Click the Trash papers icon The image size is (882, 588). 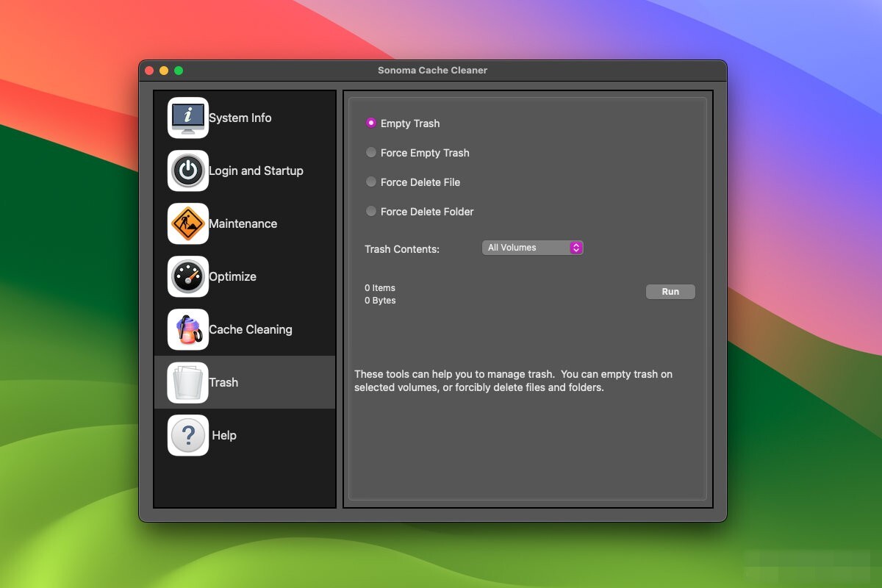click(x=188, y=382)
